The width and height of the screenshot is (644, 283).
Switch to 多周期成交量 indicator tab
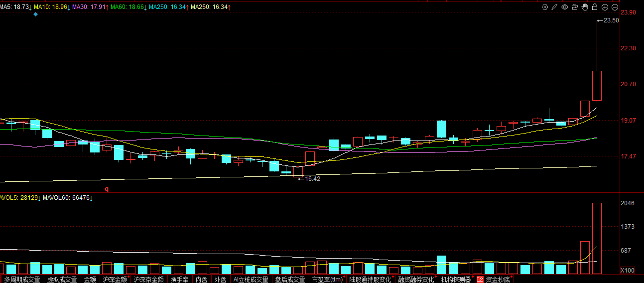tap(22, 280)
